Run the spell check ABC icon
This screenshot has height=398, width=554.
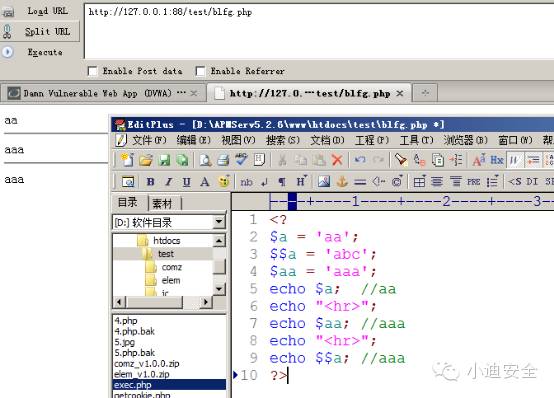tap(242, 159)
